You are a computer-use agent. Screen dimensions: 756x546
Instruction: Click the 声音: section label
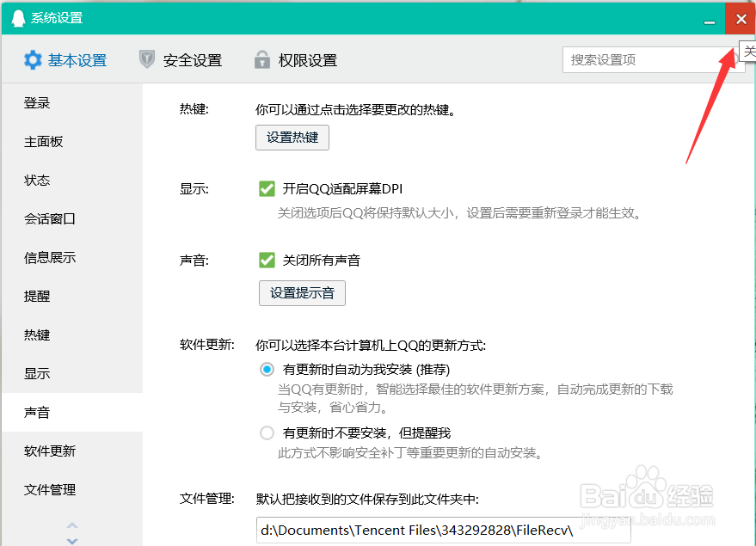click(x=194, y=261)
